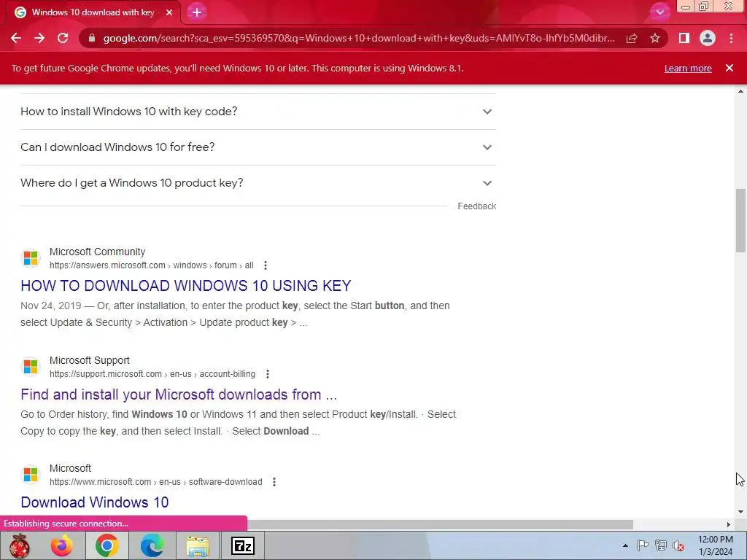747x560 pixels.
Task: Click the vertical scrollbar thumb
Action: click(740, 220)
